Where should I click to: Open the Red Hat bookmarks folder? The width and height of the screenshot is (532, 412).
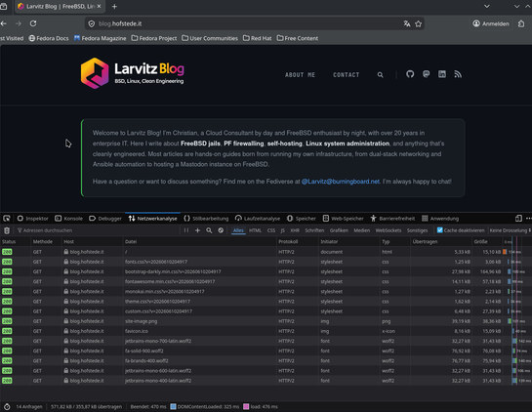tap(257, 38)
